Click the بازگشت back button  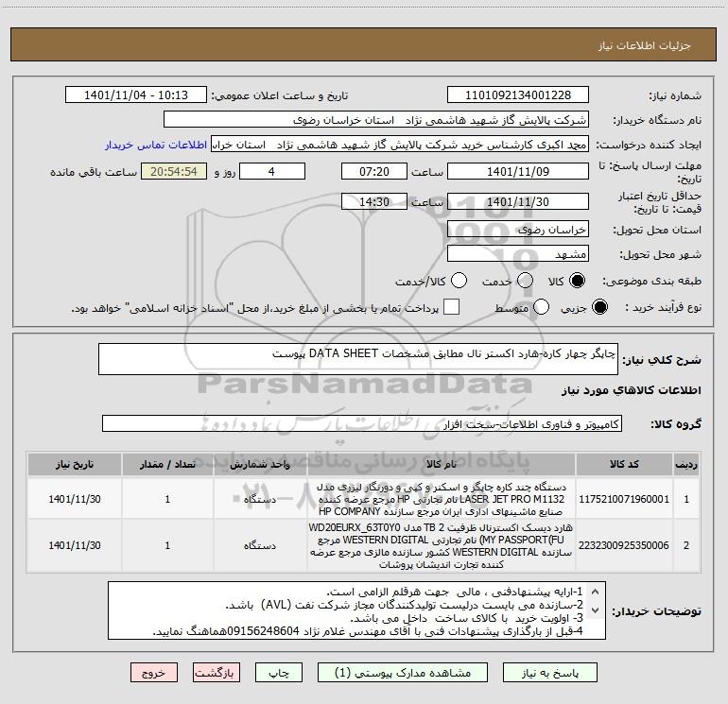(x=217, y=673)
